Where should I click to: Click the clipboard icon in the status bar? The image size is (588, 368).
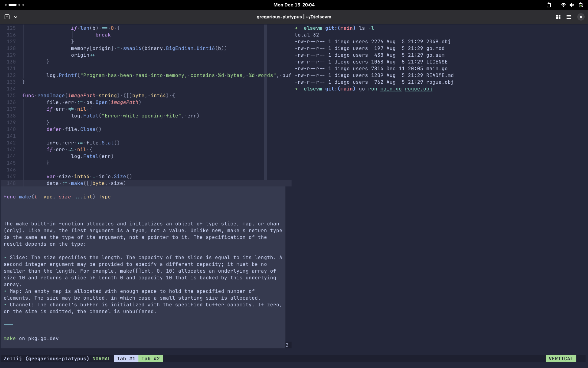pos(548,5)
